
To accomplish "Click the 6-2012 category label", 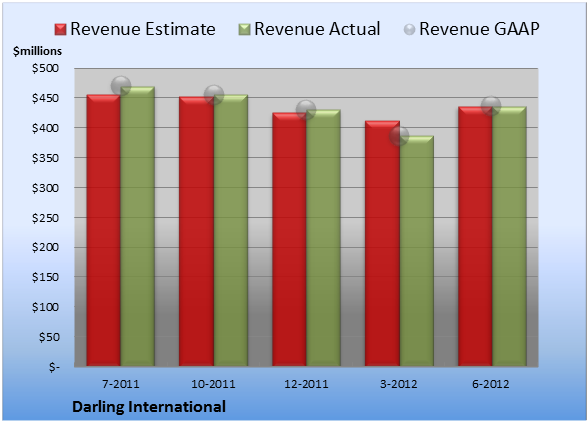I will tap(491, 384).
